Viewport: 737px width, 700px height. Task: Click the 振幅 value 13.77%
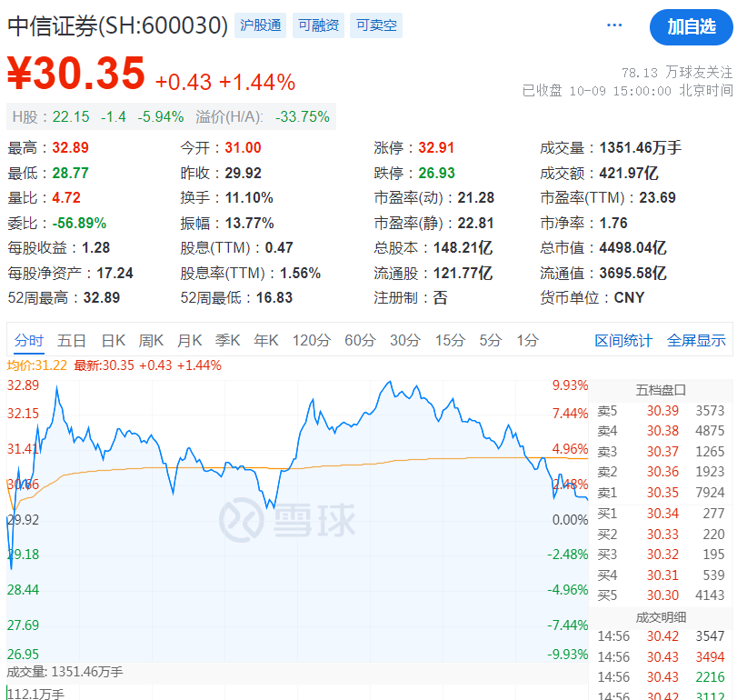(249, 223)
